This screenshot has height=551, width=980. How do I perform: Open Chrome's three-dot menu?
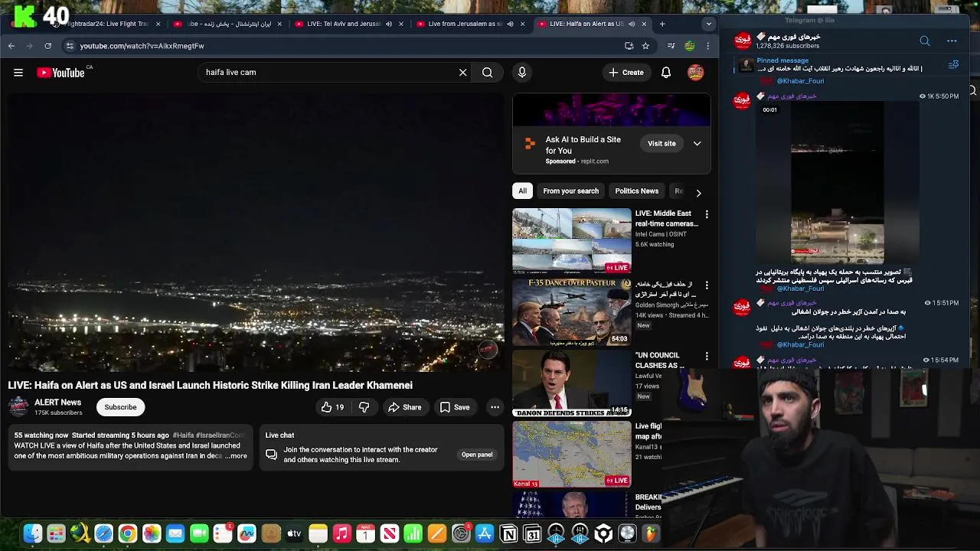click(707, 46)
